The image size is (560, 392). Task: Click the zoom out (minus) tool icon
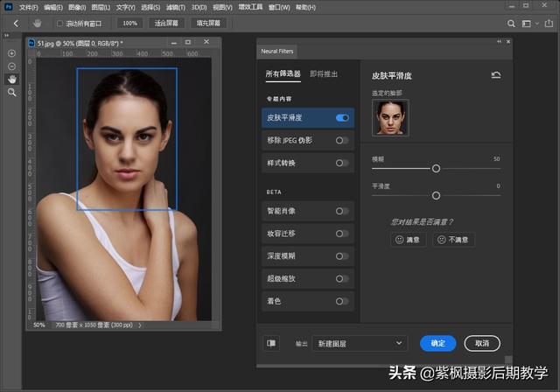[12, 66]
